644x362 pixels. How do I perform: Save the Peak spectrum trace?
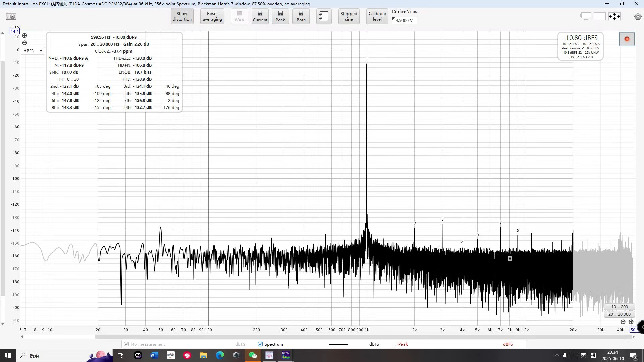280,16
